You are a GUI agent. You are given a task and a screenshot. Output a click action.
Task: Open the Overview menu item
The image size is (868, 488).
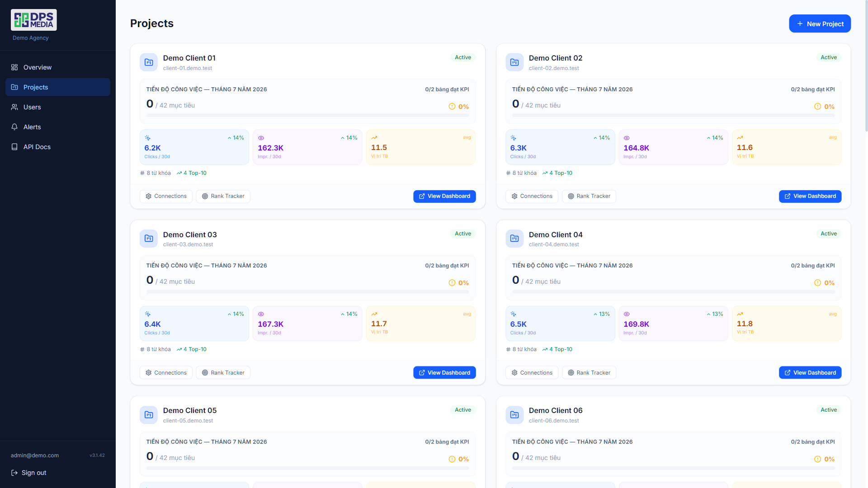[x=58, y=67]
